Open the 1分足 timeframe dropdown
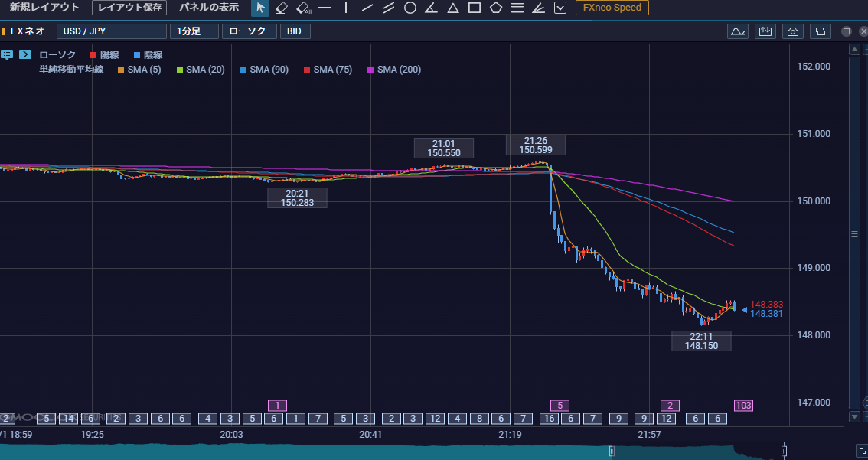This screenshot has height=460, width=868. pyautogui.click(x=194, y=31)
